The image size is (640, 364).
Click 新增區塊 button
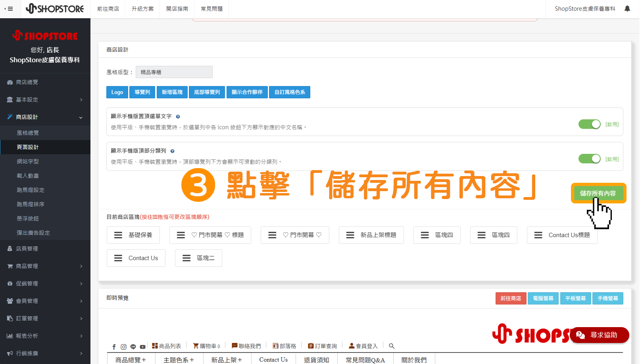172,92
